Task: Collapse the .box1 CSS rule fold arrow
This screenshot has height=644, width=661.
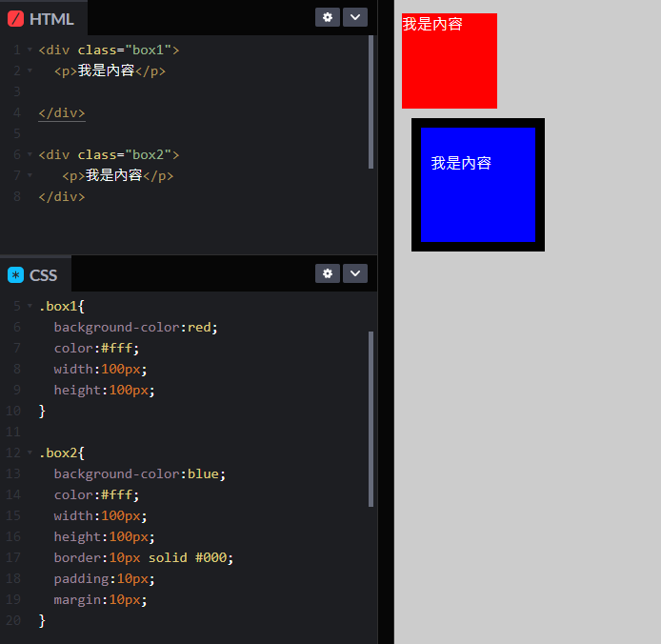Action: point(30,306)
